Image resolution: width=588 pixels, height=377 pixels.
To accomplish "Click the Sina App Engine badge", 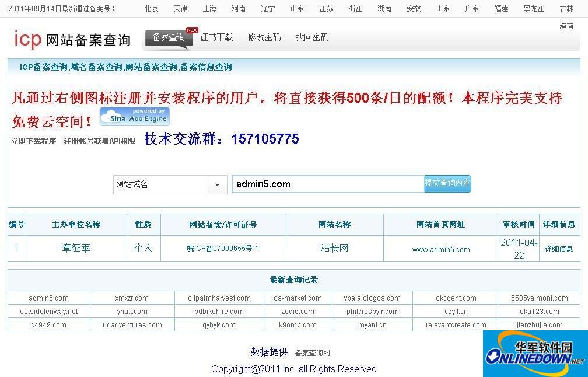I will click(x=134, y=116).
